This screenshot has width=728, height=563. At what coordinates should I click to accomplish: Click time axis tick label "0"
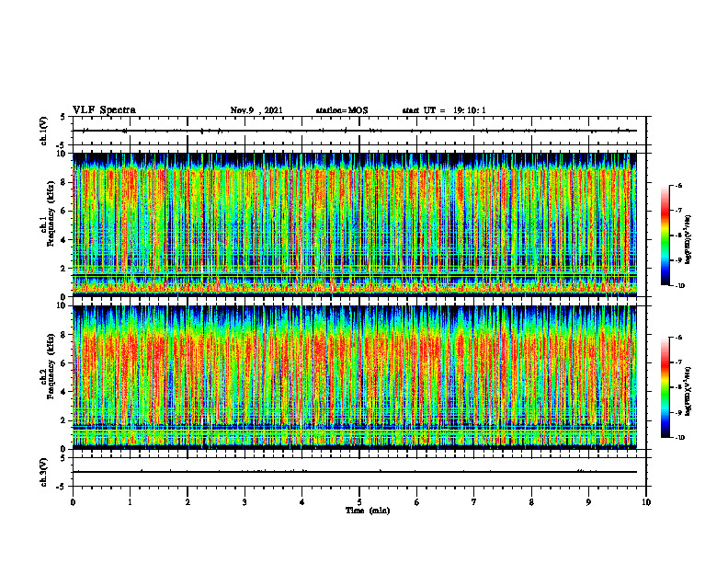[73, 502]
